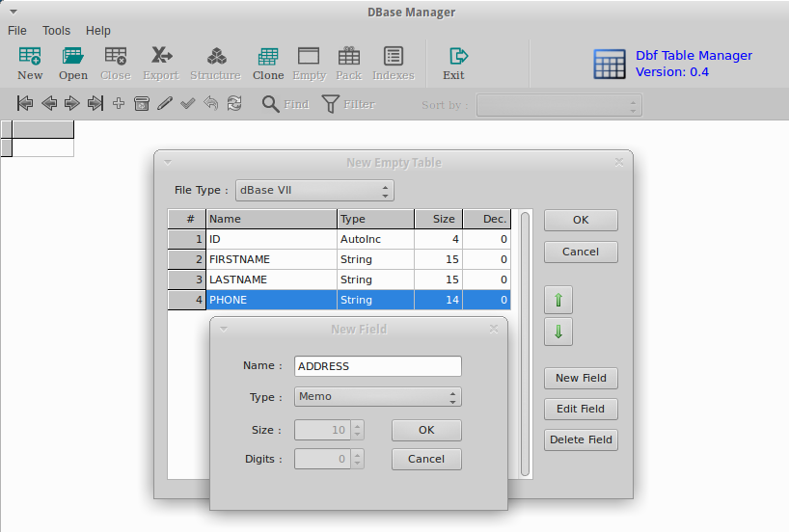
Task: Click the Find magnifier icon
Action: click(270, 104)
